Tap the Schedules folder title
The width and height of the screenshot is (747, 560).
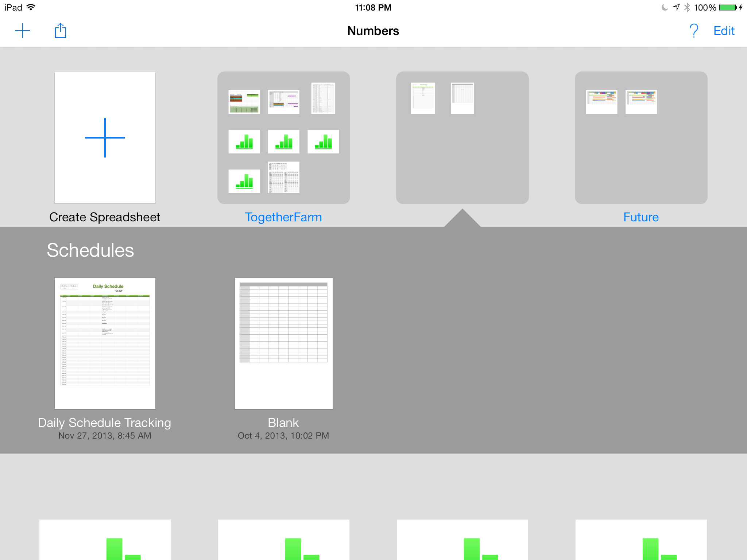click(90, 250)
